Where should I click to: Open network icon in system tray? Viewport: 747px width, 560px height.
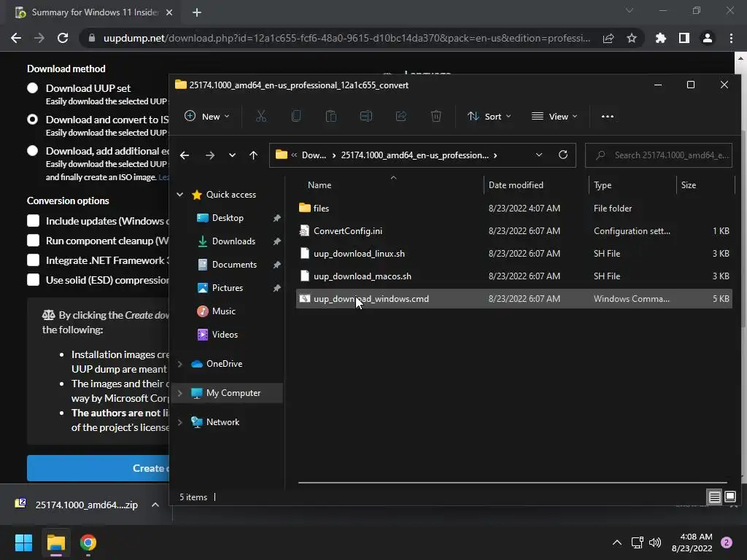pos(637,542)
